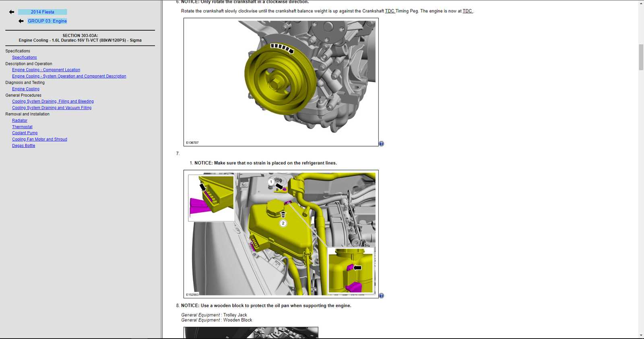Open the Degas Bottle procedure
Screen dimensions: 644x339
point(23,146)
